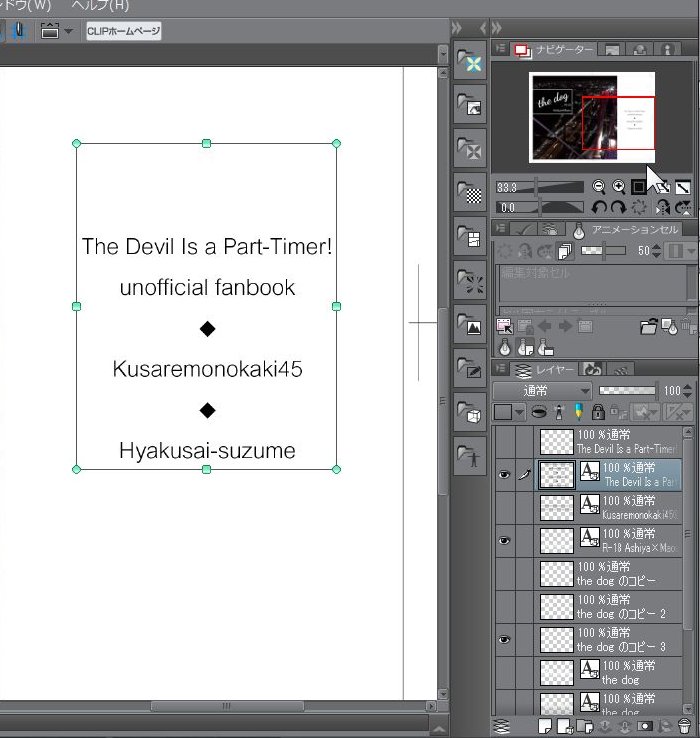This screenshot has width=700, height=738.
Task: Switch to the アニメーションセル tab
Action: [x=626, y=229]
